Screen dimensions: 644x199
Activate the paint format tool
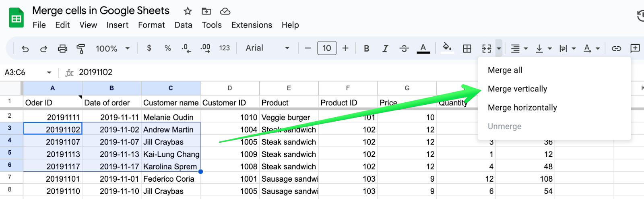(81, 49)
